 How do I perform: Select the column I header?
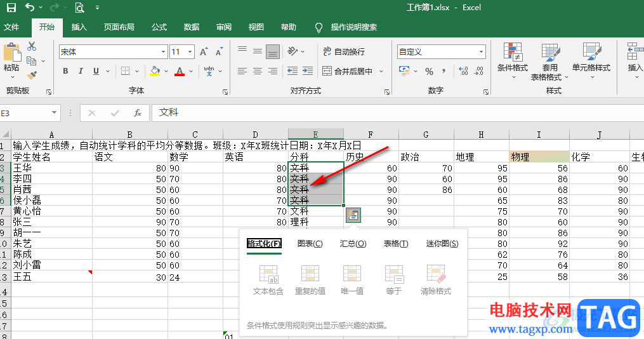click(x=539, y=135)
